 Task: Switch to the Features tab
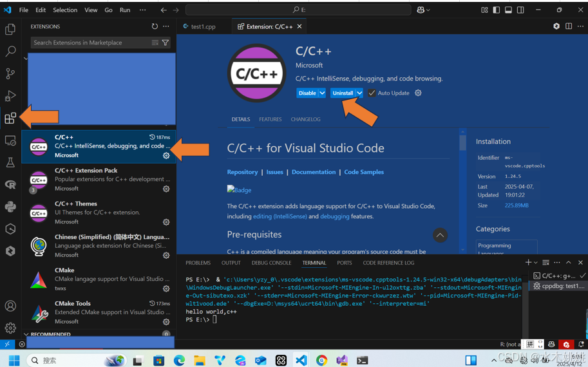(x=270, y=119)
